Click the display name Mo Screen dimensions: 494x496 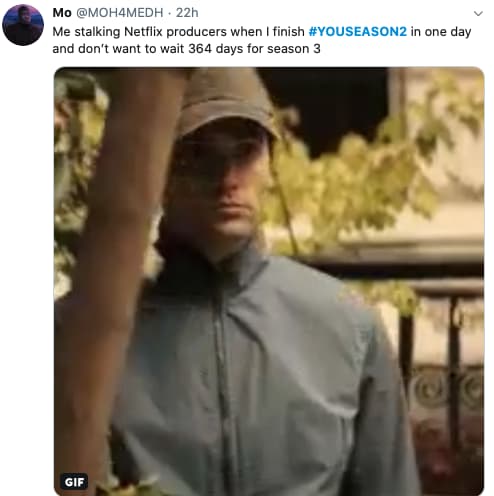62,13
